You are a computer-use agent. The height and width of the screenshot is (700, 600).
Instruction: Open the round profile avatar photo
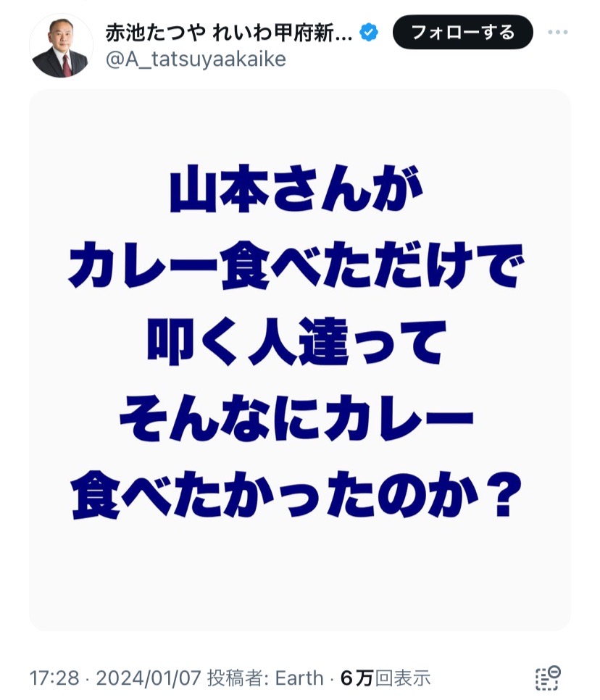(x=61, y=46)
